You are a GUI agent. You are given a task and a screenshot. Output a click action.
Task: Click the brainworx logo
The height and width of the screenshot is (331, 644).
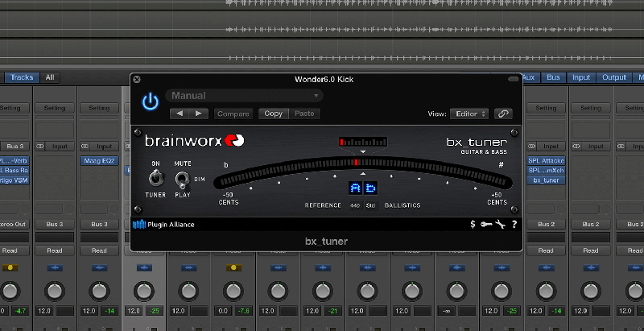click(194, 140)
